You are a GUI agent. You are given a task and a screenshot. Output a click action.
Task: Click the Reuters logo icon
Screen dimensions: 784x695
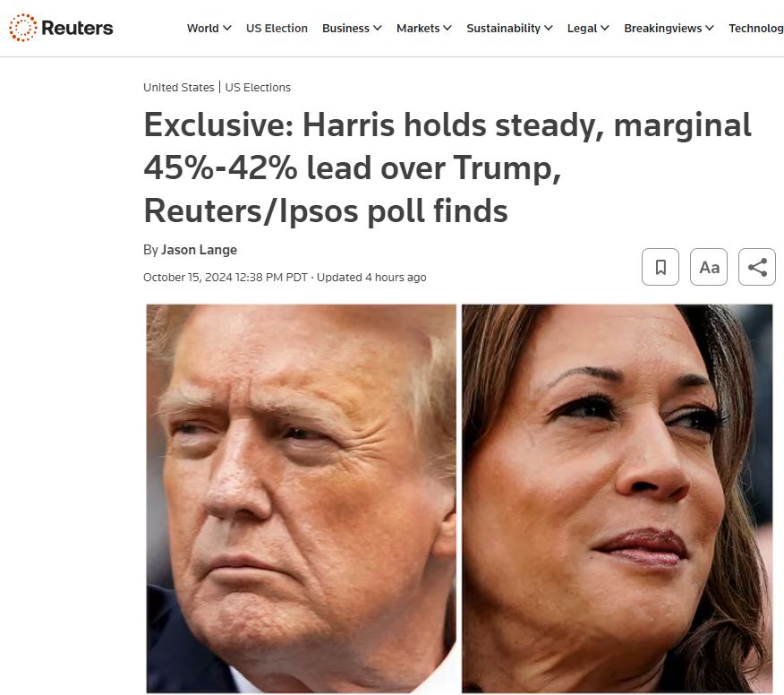[22, 28]
